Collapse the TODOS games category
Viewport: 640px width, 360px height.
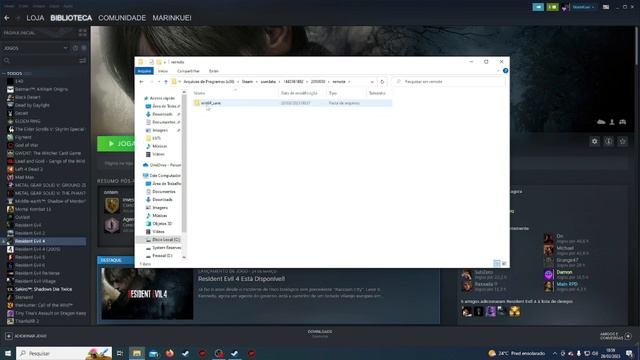4,73
